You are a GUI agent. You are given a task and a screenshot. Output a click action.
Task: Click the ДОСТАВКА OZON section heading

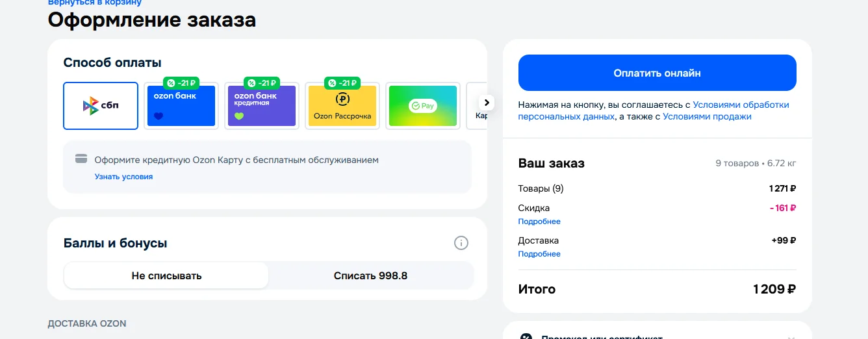point(87,323)
